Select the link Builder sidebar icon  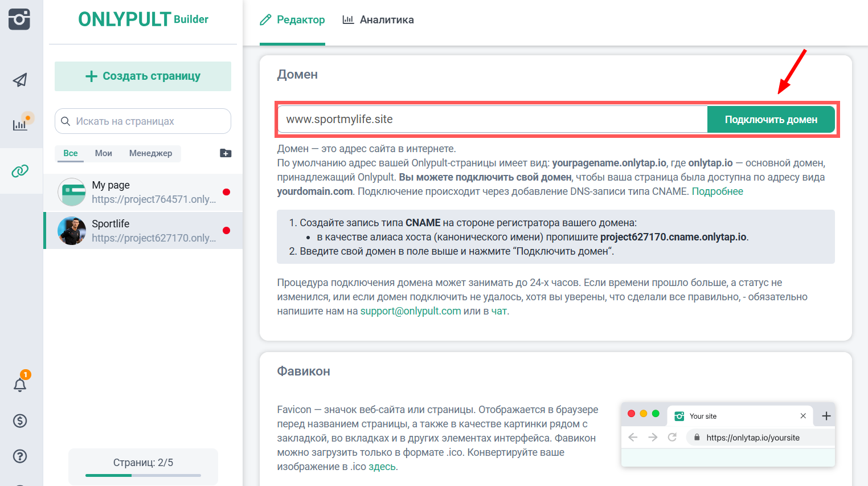click(20, 171)
